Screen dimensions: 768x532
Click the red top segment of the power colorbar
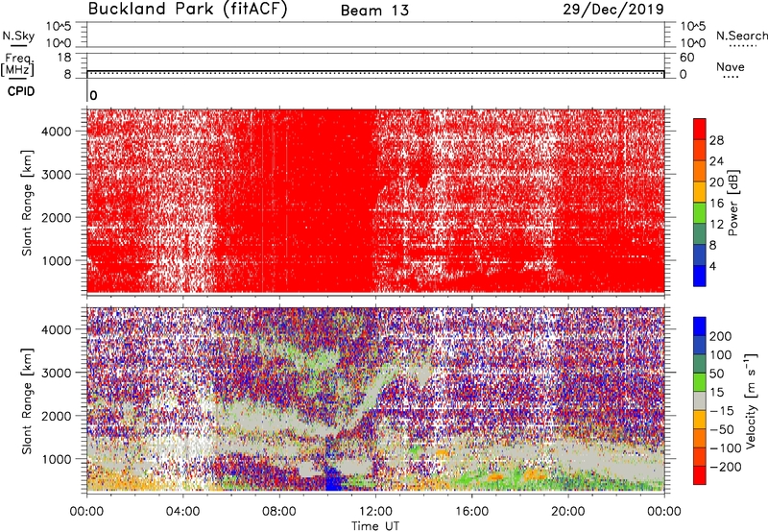tap(700, 129)
